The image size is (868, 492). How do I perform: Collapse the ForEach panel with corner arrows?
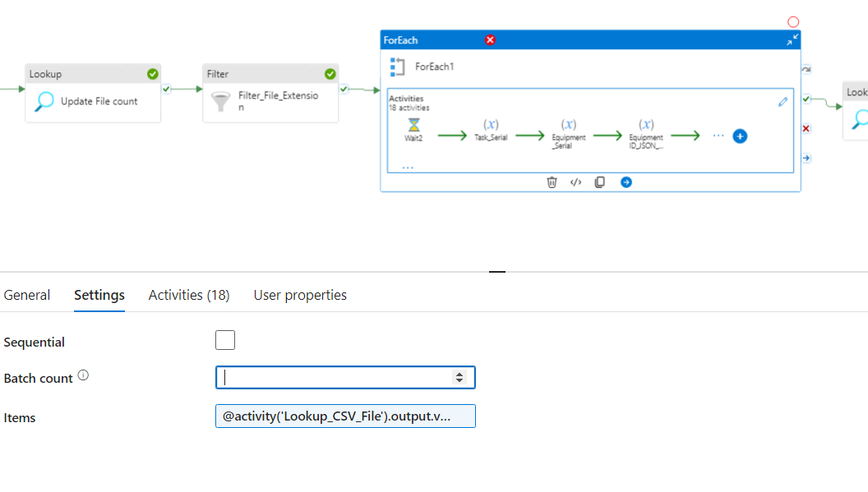pos(792,39)
